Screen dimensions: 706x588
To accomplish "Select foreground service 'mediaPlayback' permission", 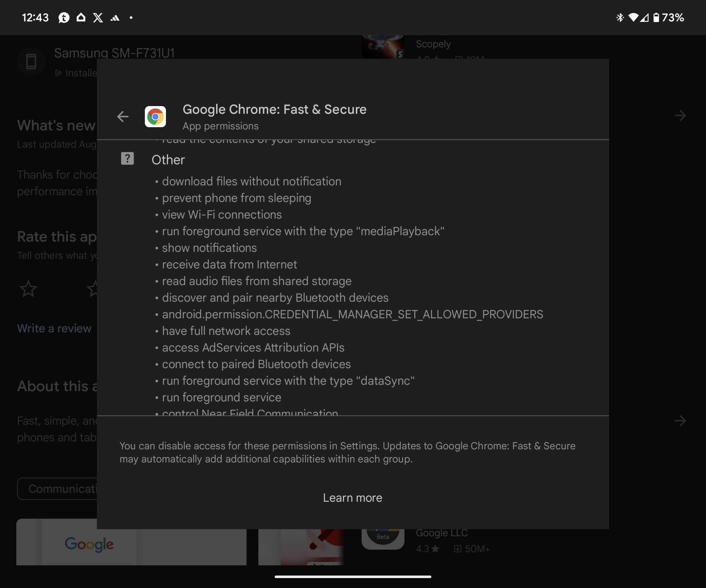I will tap(303, 231).
